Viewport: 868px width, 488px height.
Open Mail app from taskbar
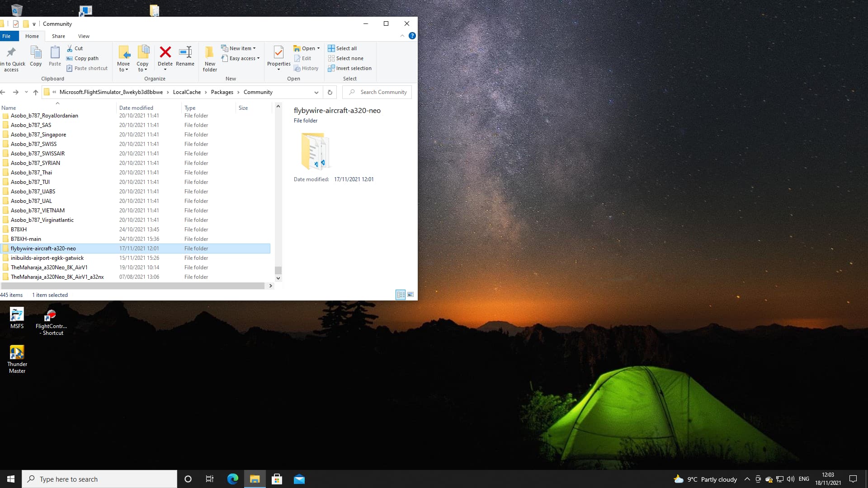coord(299,479)
